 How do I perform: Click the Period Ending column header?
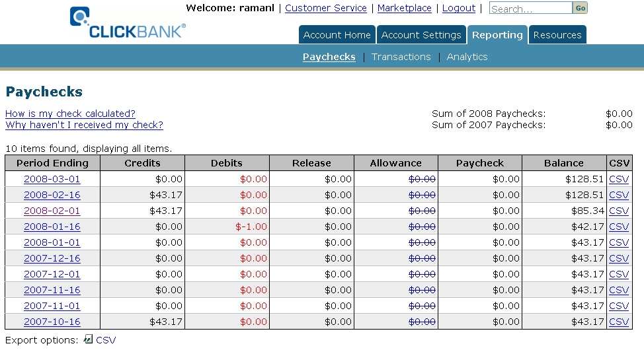[x=53, y=163]
